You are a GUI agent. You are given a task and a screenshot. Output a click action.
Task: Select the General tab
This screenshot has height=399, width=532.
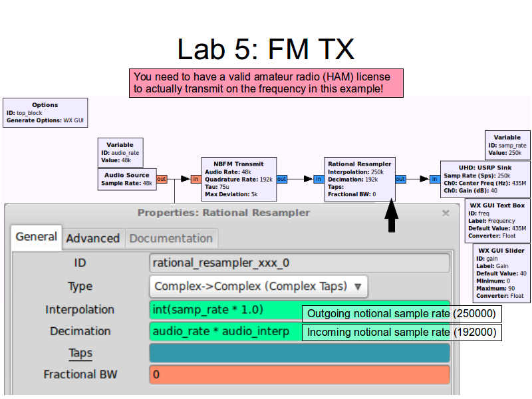pos(36,237)
